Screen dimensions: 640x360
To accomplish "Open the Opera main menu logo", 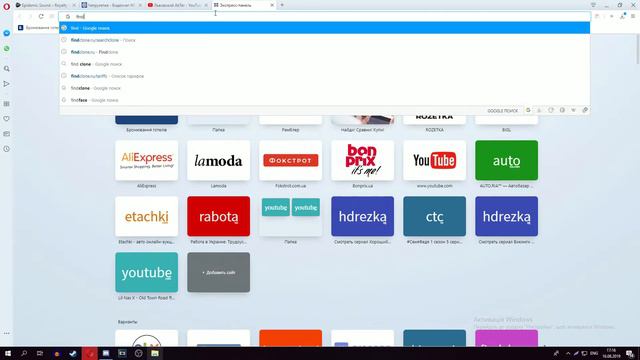I will [x=6, y=6].
